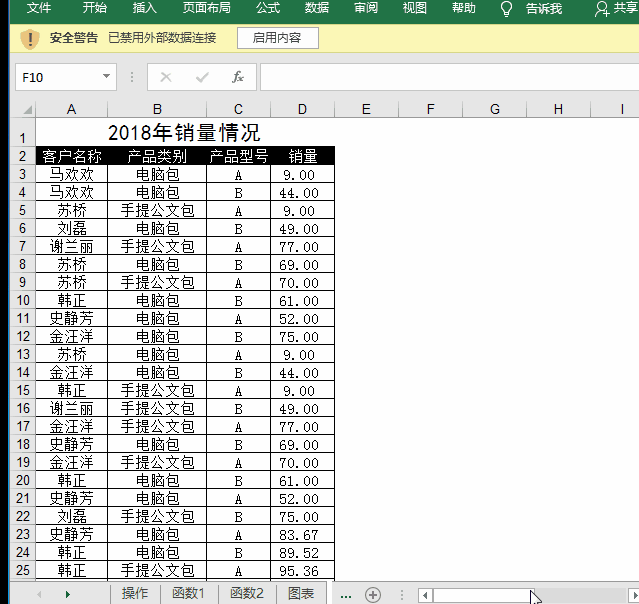This screenshot has height=604, width=639.
Task: Switch to the 函数1 sheet tab
Action: [x=188, y=594]
